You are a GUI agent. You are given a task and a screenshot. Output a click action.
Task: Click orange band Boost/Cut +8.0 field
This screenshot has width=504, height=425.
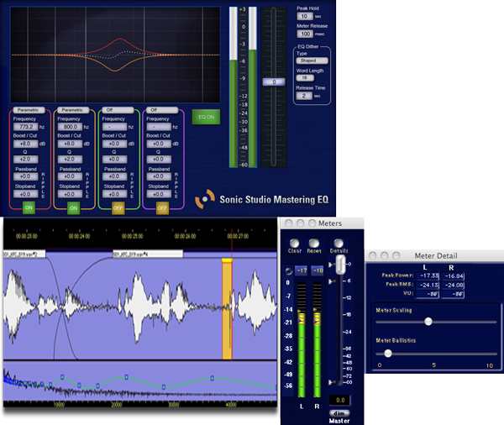pyautogui.click(x=70, y=144)
